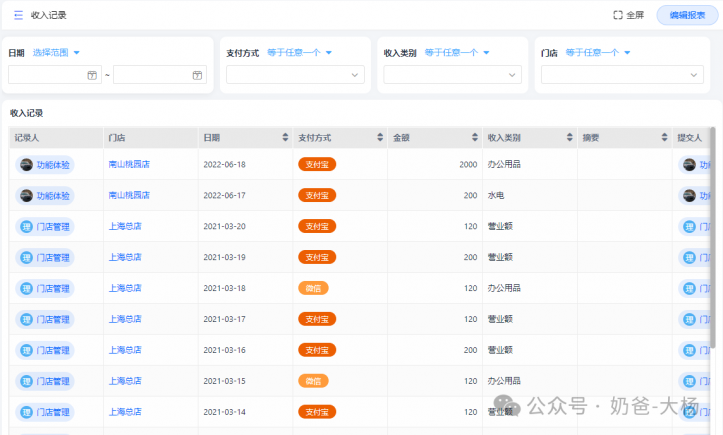The height and width of the screenshot is (435, 723).
Task: Change 等于任意一个 condition for 支付方式
Action: click(x=300, y=53)
